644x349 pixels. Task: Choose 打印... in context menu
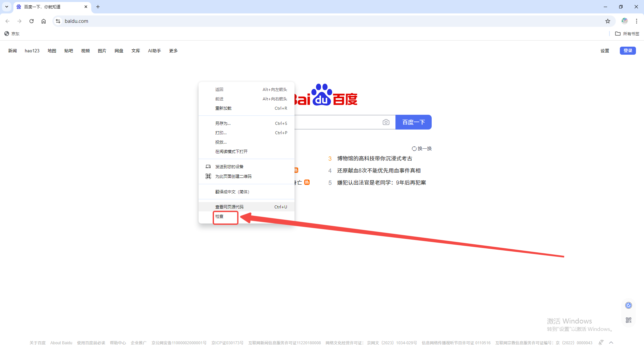coord(247,133)
